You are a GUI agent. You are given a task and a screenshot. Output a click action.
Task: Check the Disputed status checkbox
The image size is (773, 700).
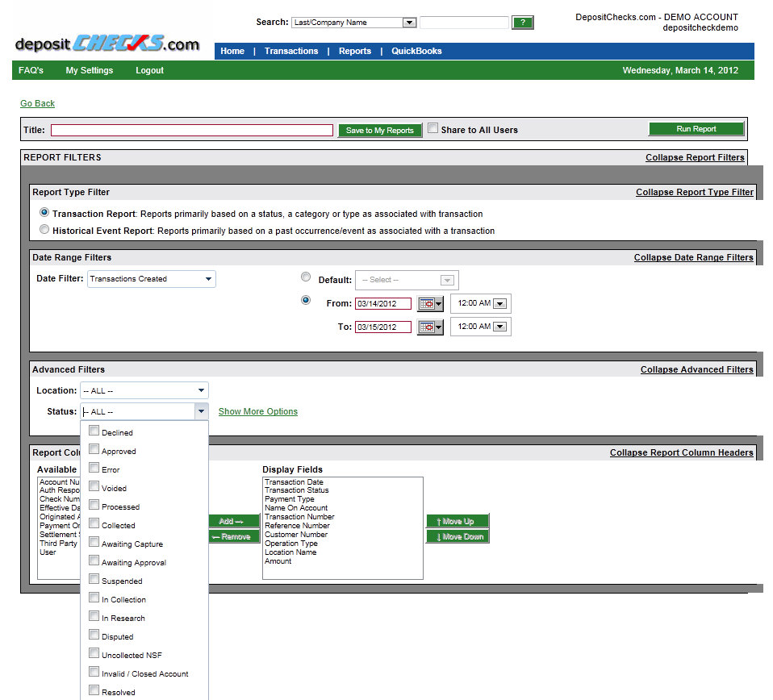tap(94, 635)
